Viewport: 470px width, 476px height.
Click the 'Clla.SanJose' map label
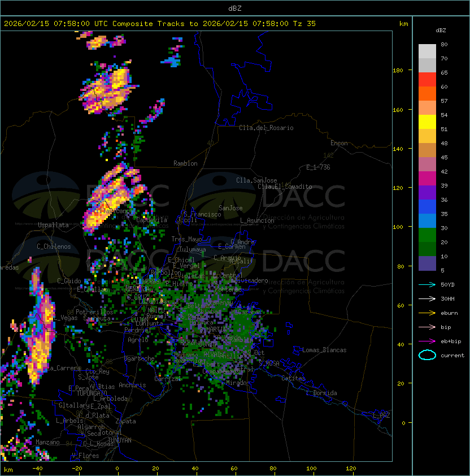tap(256, 180)
